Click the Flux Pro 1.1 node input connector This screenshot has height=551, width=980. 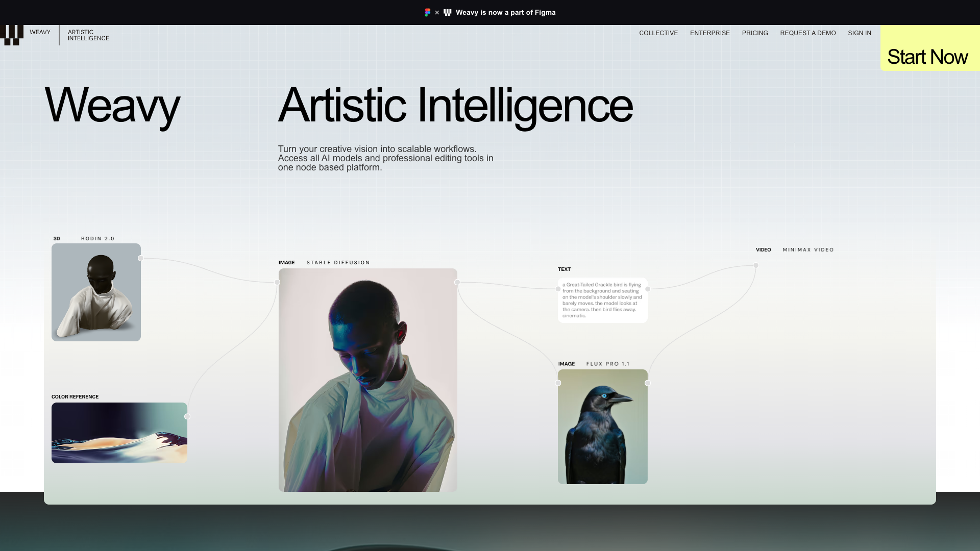[x=558, y=383]
